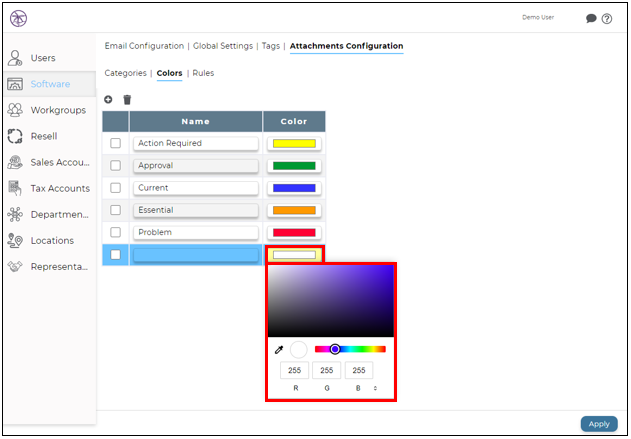
Task: Open the green Approval color swatch
Action: (x=294, y=166)
